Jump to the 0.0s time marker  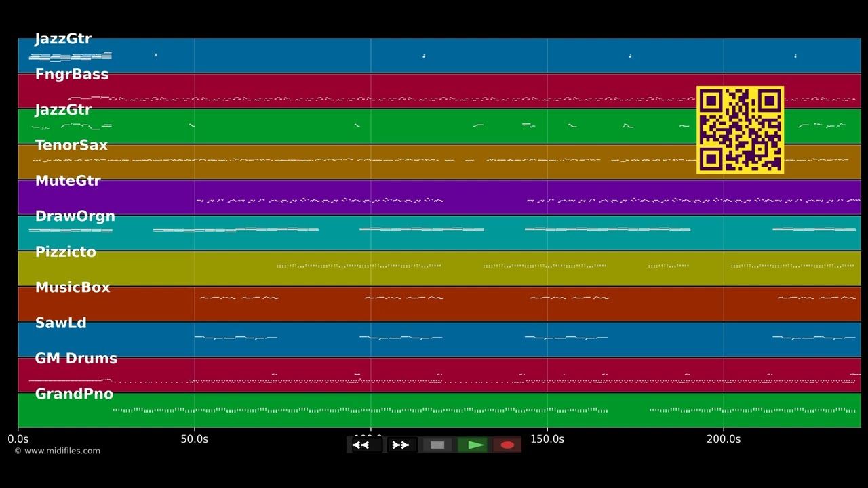[x=18, y=439]
